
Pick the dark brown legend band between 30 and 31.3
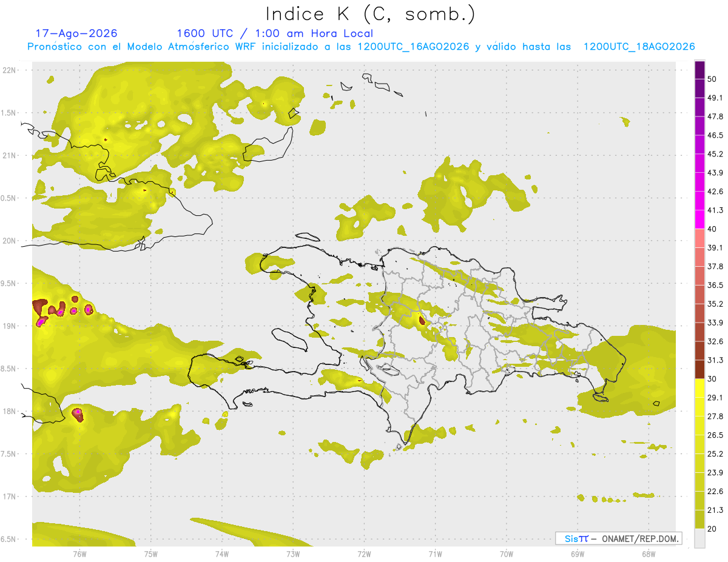(700, 369)
